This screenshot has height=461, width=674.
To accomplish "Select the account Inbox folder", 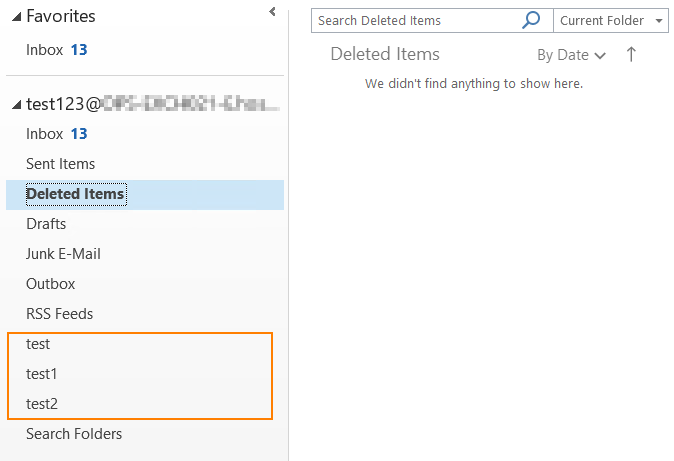I will (44, 134).
